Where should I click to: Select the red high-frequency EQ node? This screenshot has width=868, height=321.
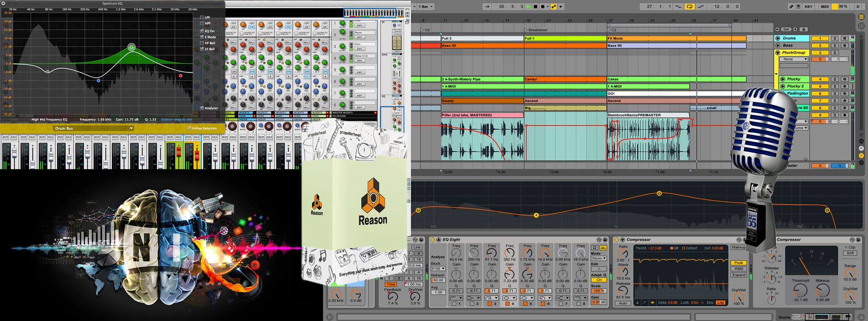point(181,76)
